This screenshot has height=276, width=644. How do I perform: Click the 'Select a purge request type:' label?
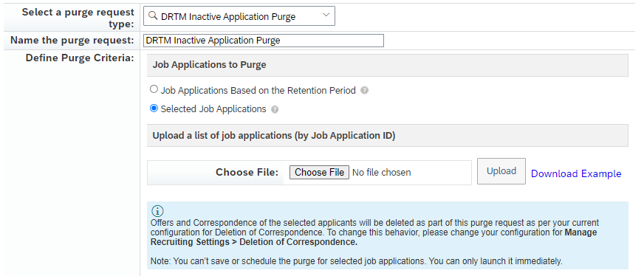coord(78,18)
